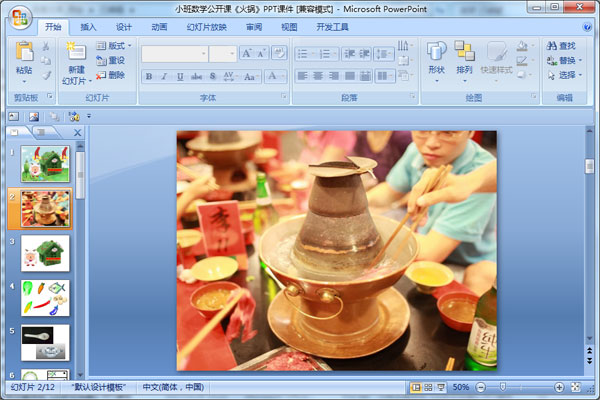
Task: Open the 版式 layout dropdown
Action: 114,46
